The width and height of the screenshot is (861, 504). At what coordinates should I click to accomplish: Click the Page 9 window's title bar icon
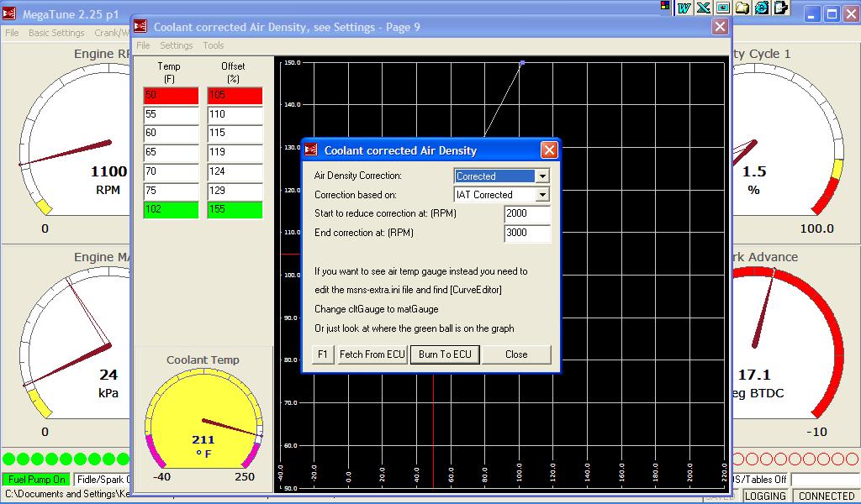[140, 27]
